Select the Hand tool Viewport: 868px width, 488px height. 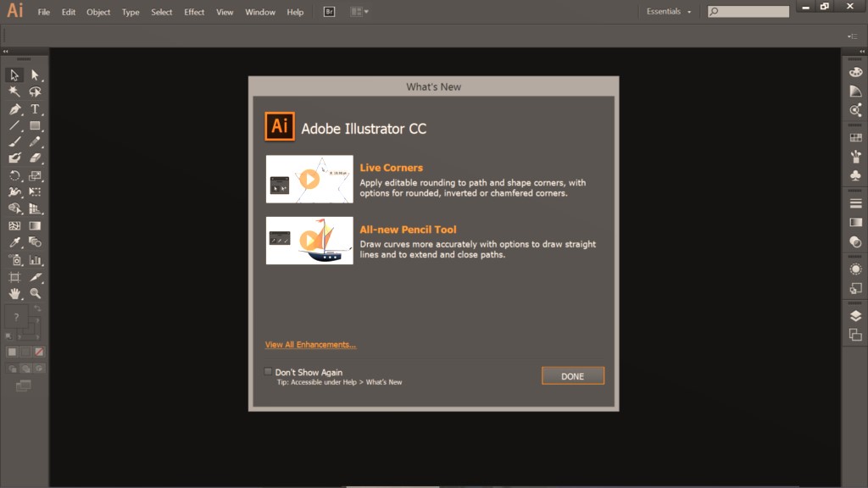[x=14, y=293]
